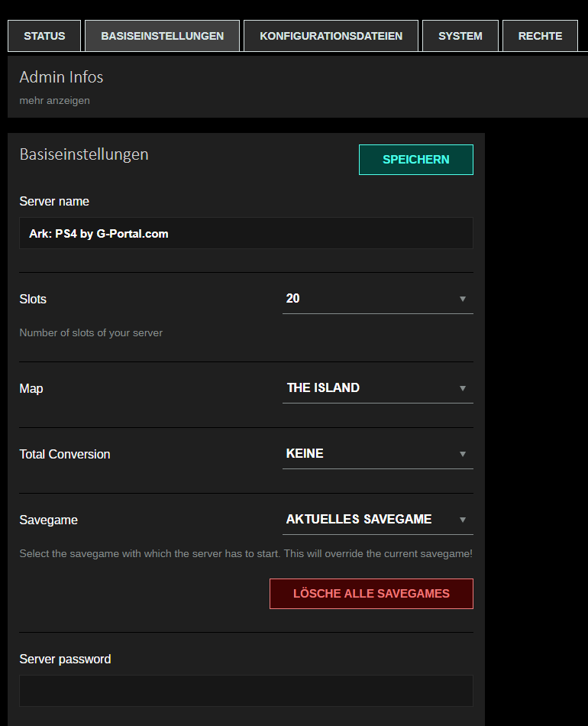Viewport: 588px width, 726px height.
Task: Click the Map dropdown arrow
Action: click(462, 388)
